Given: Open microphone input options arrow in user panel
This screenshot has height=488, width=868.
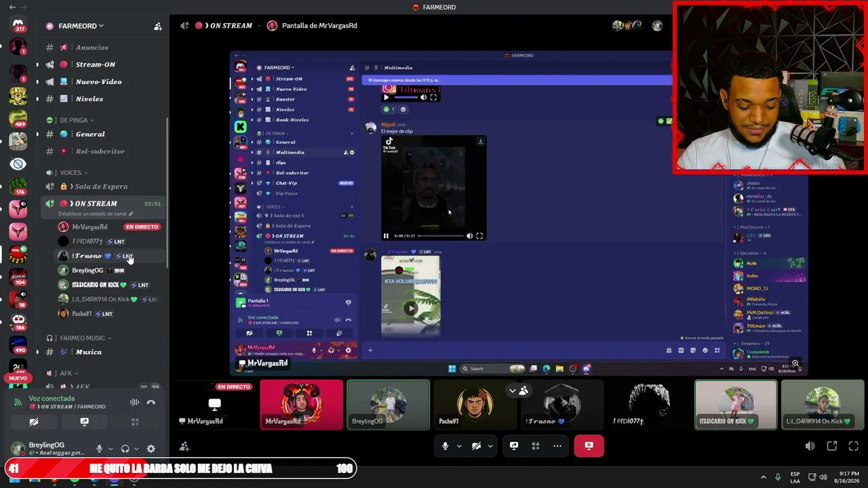Looking at the screenshot, I should 111,449.
